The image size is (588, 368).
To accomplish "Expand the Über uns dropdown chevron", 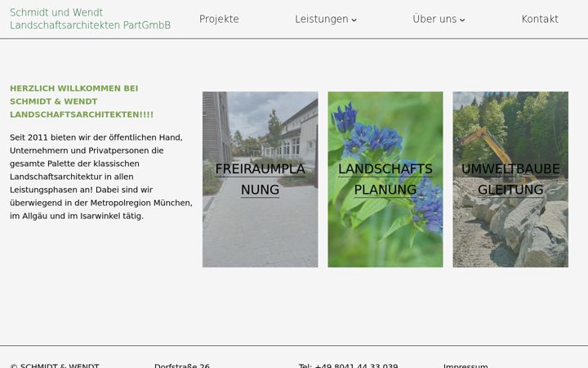I will (x=462, y=20).
